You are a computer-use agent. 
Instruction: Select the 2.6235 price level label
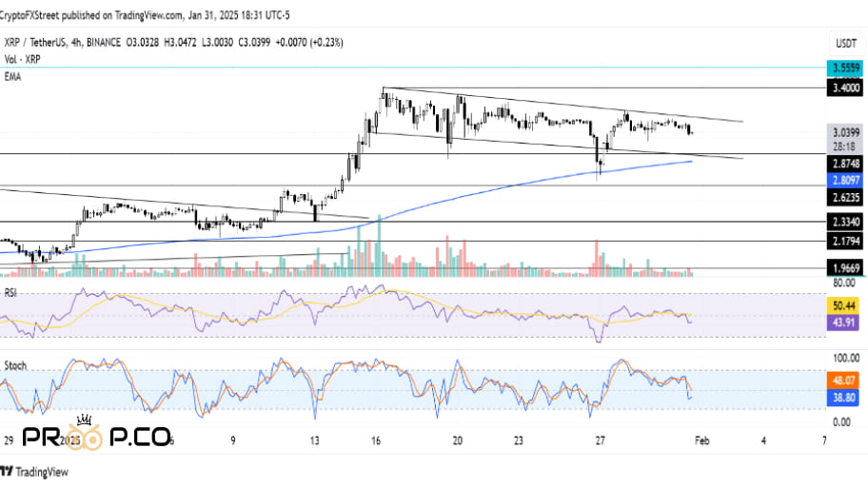(845, 197)
